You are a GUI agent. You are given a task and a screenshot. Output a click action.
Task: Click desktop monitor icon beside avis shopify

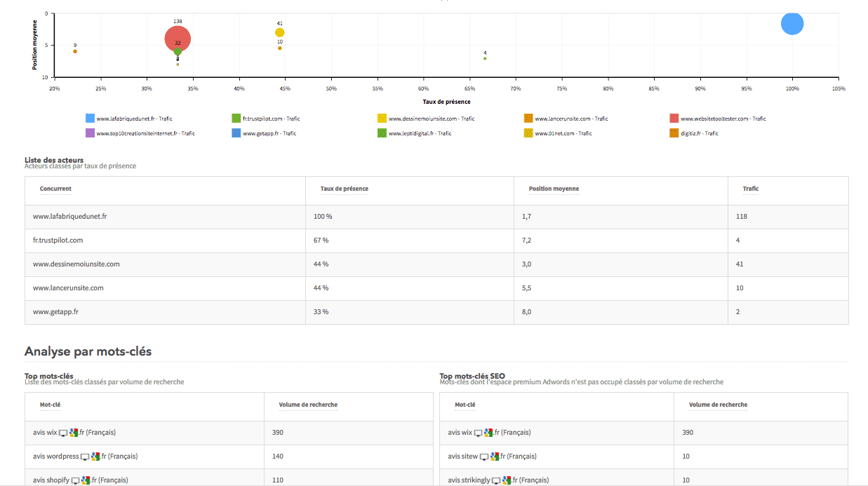75,480
